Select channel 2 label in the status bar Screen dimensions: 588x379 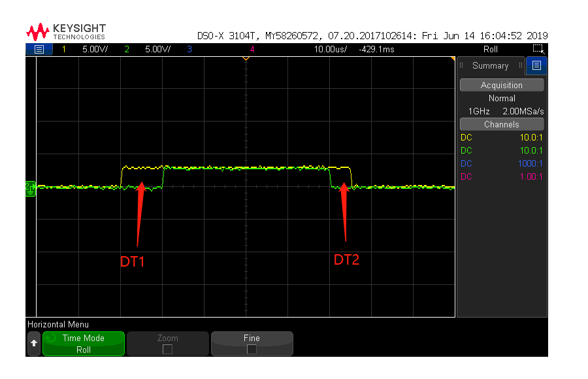pyautogui.click(x=127, y=49)
